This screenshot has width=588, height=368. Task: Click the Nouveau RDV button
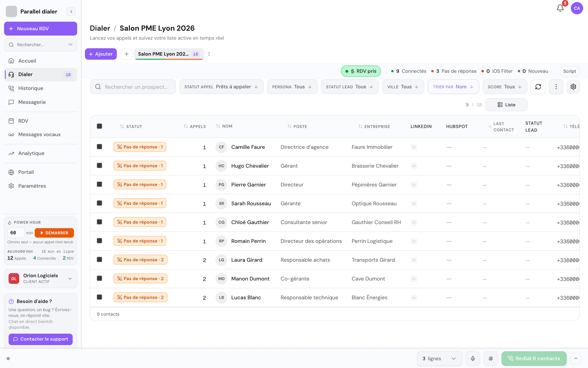point(41,28)
